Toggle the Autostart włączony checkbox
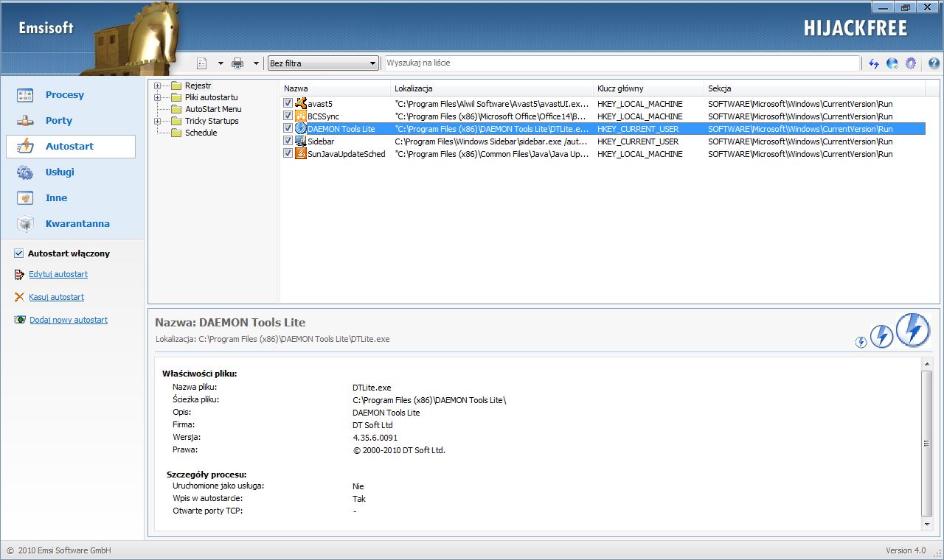Screen dimensions: 944x560 (19, 253)
